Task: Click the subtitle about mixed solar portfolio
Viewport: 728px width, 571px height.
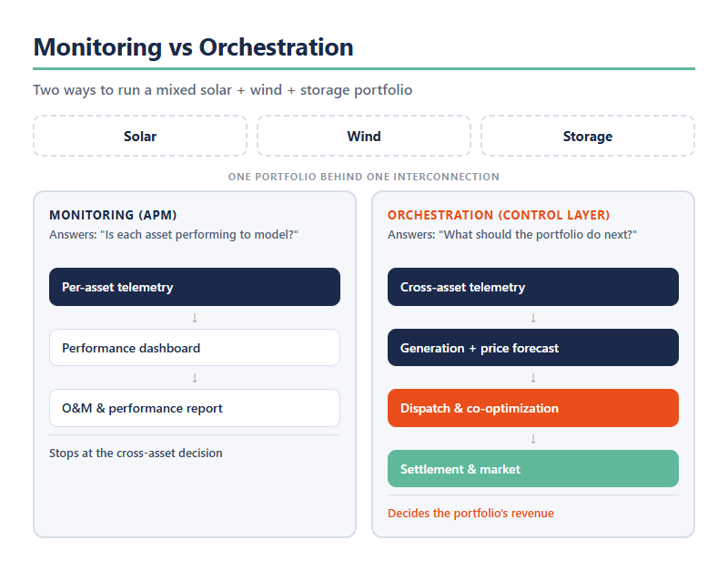Action: pyautogui.click(x=222, y=89)
